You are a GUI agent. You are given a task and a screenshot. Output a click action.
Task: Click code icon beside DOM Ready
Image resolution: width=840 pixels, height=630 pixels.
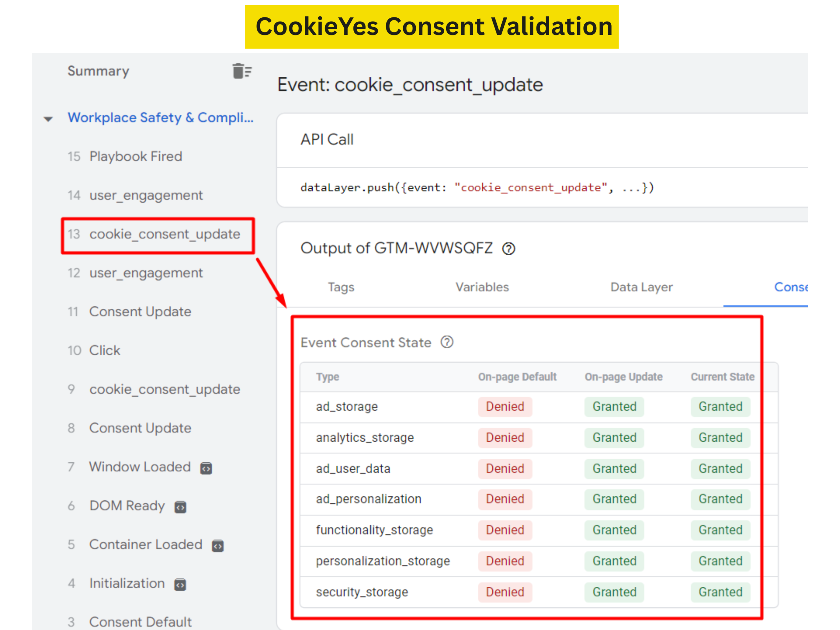point(180,507)
